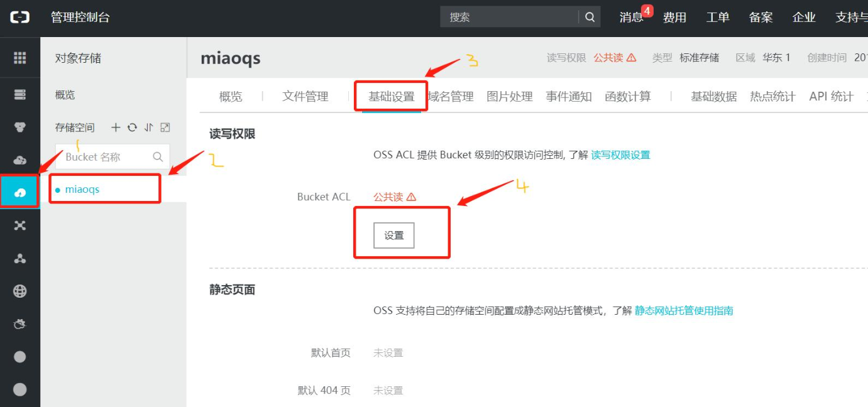Open the globe icon in sidebar
The width and height of the screenshot is (868, 407).
(x=20, y=291)
